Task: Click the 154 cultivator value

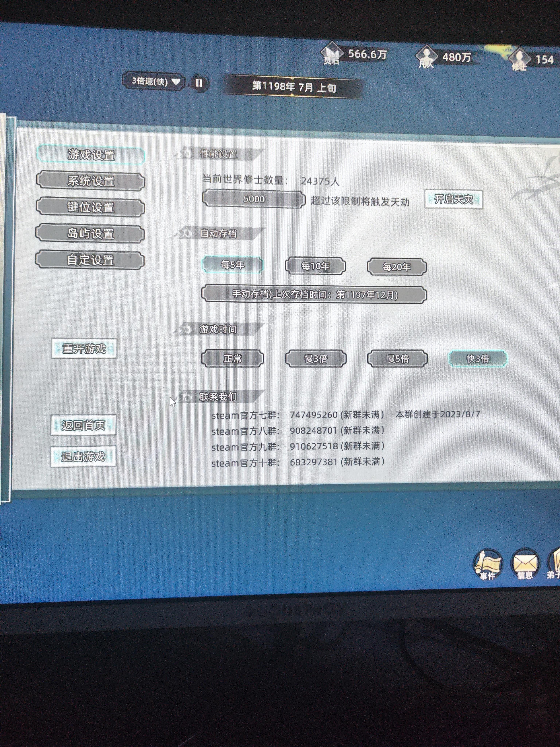Action: [x=545, y=59]
